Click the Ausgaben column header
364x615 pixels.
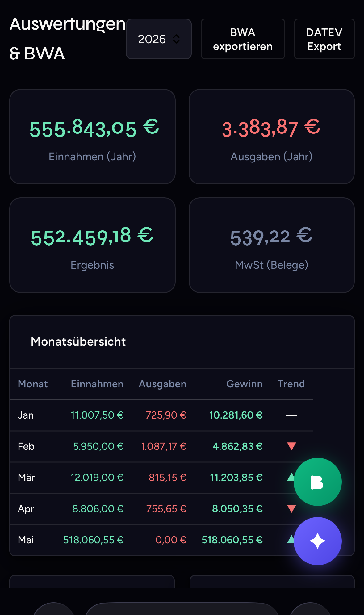click(162, 384)
